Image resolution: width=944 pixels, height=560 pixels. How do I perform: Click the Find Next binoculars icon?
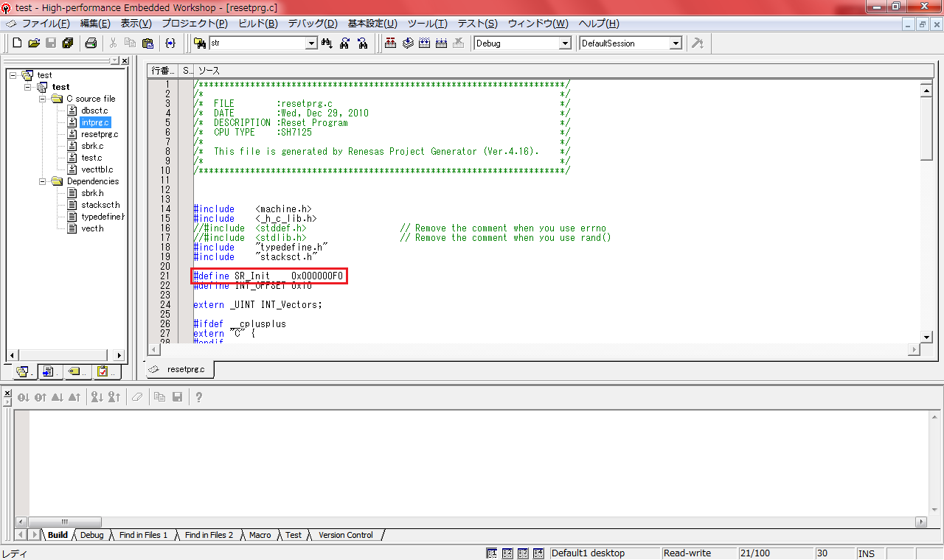click(362, 43)
